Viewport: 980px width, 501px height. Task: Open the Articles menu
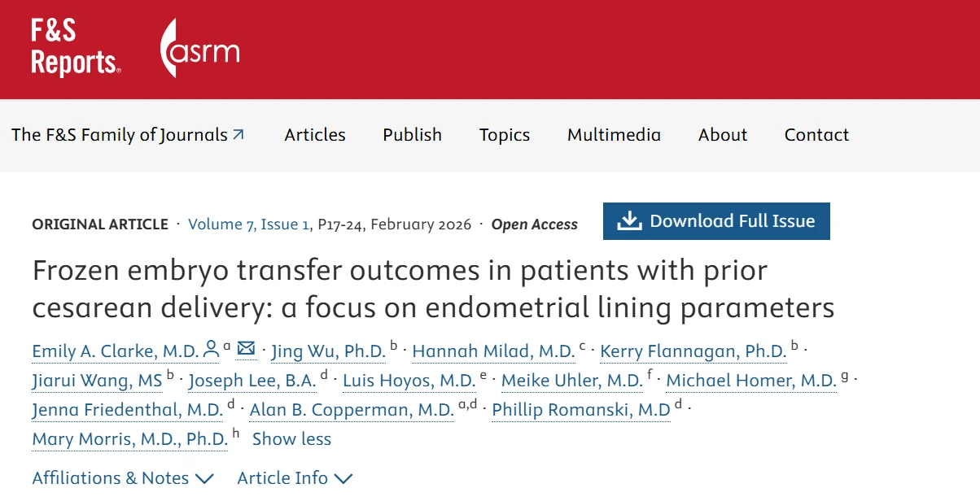point(315,135)
